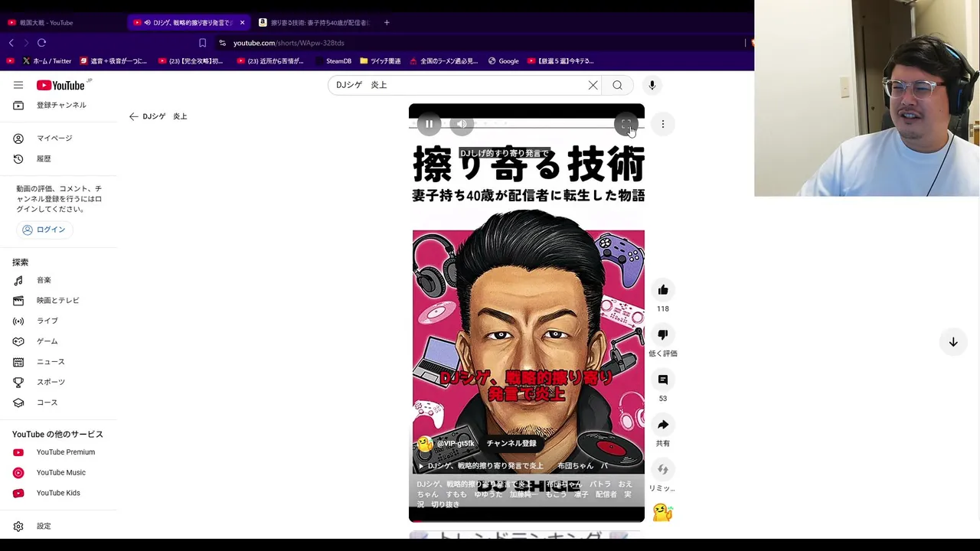Clear the search box with X

593,85
